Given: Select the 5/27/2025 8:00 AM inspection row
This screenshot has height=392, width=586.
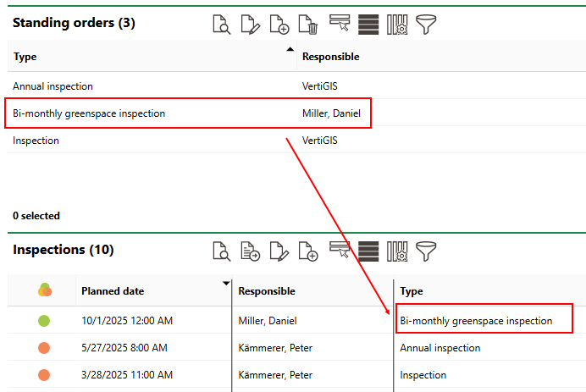Looking at the screenshot, I should (124, 348).
